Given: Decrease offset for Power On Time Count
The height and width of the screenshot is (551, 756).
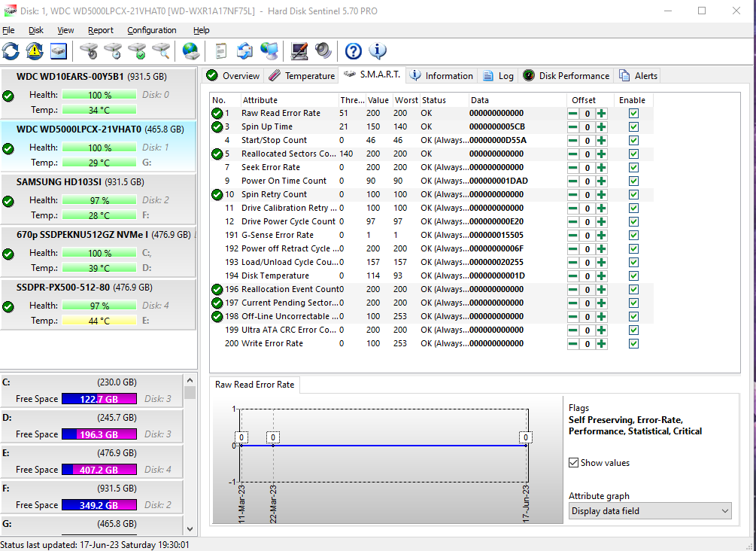Looking at the screenshot, I should point(572,181).
